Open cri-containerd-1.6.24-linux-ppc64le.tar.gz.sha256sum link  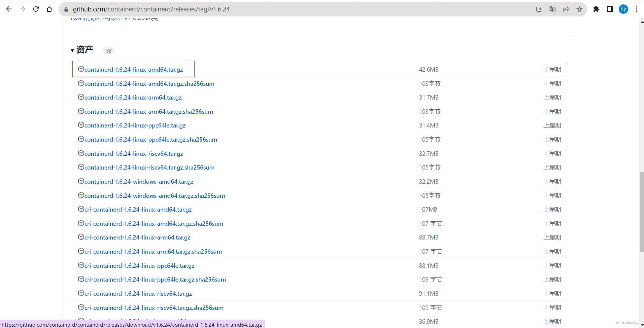click(155, 280)
